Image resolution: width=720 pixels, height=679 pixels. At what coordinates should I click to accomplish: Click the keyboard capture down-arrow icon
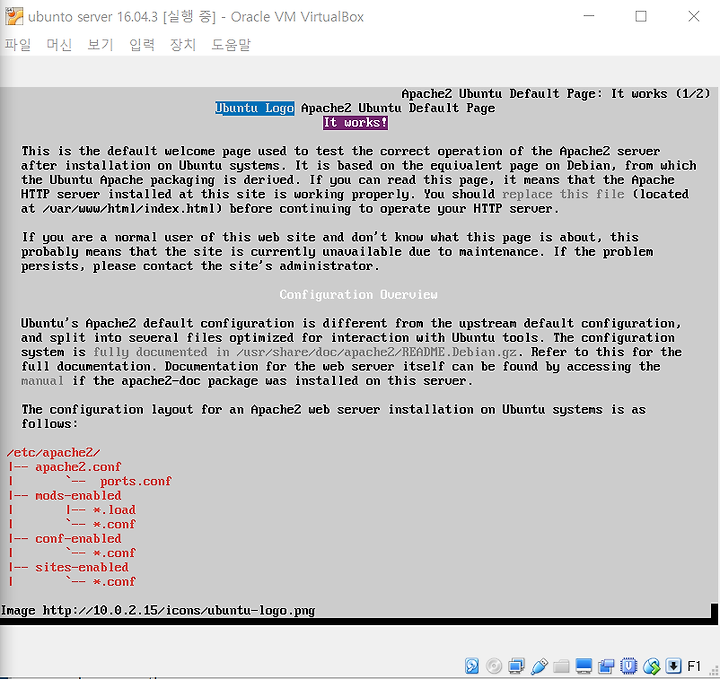674,666
